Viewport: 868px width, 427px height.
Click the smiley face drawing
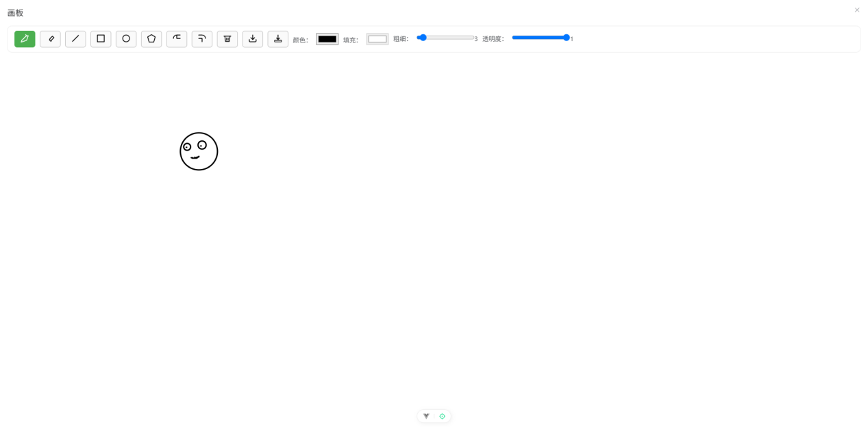tap(199, 151)
